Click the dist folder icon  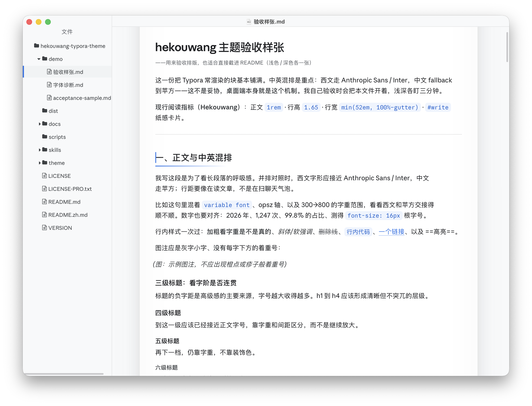pos(45,111)
